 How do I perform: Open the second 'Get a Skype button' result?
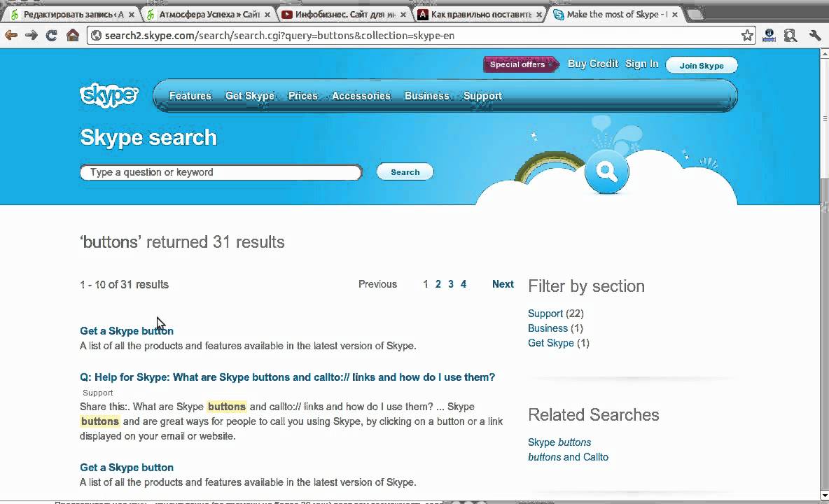point(126,468)
